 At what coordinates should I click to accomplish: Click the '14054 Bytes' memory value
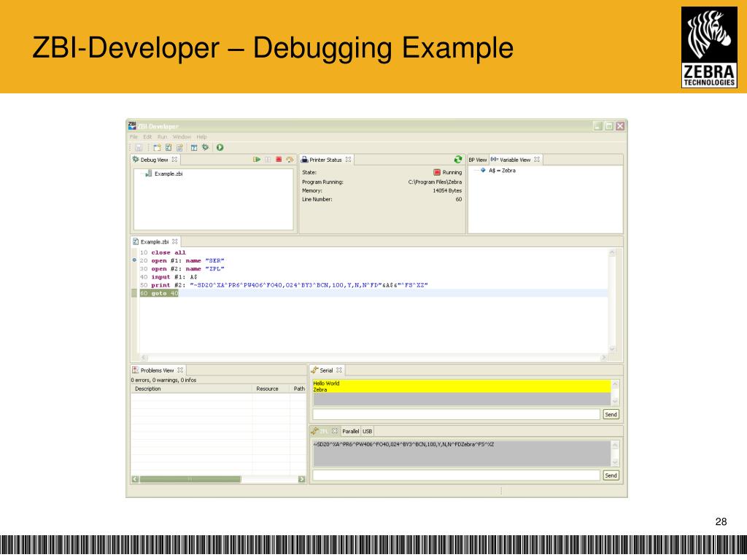click(x=447, y=190)
